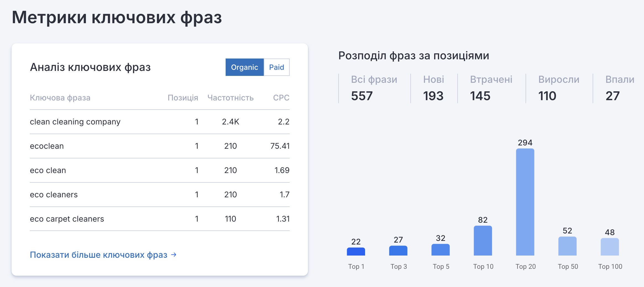The width and height of the screenshot is (644, 287).
Task: Click the Top 100 bar in chart
Action: [609, 247]
